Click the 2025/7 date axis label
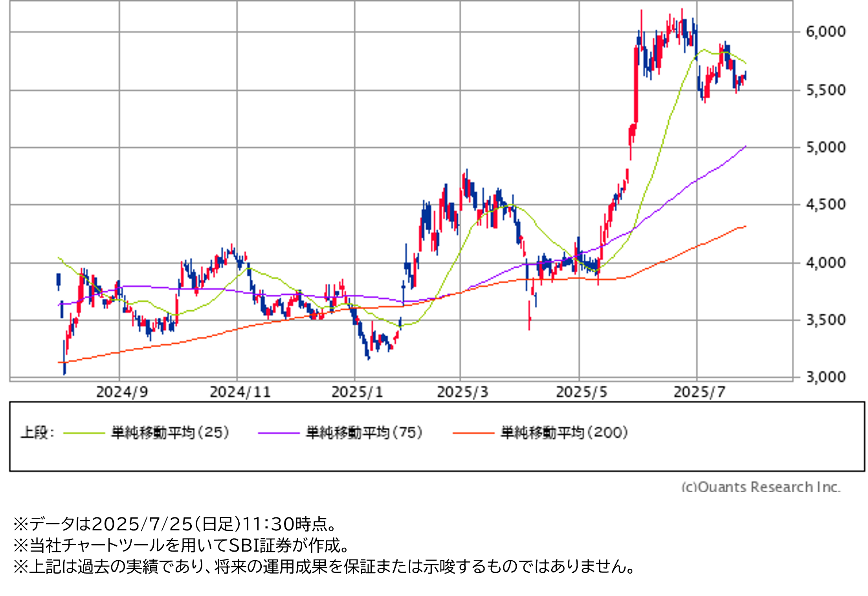 click(x=699, y=392)
